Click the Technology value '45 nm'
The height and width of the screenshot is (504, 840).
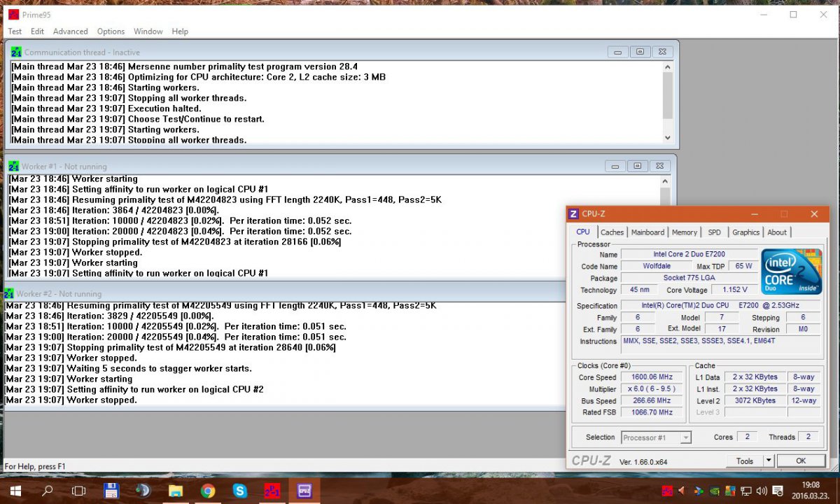click(x=638, y=290)
